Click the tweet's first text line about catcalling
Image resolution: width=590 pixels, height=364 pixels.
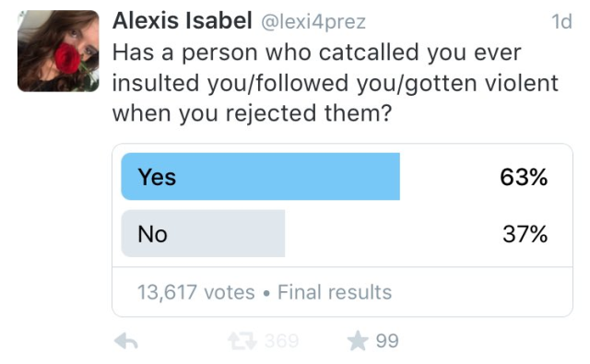[317, 53]
